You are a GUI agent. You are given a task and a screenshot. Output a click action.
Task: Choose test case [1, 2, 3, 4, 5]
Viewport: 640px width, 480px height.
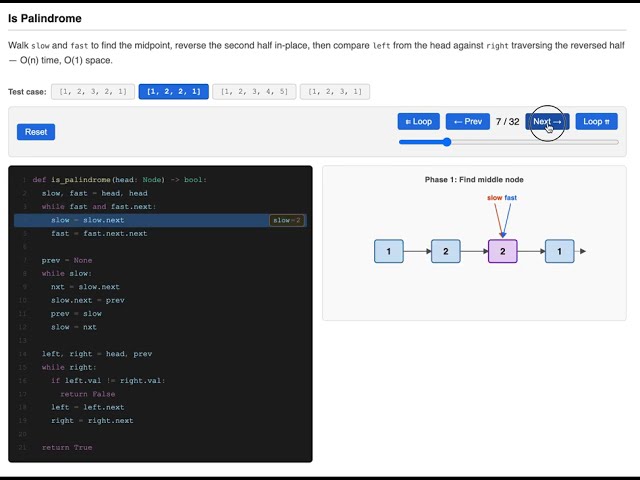point(254,91)
